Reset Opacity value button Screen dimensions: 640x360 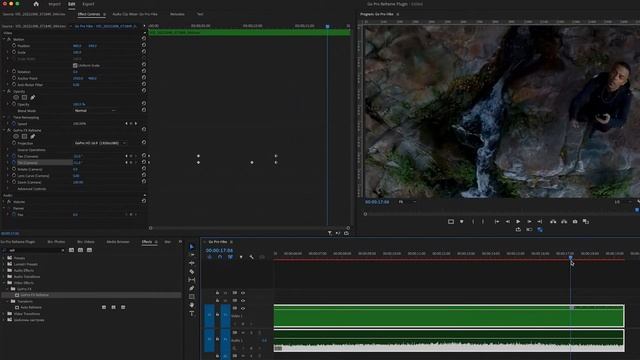point(144,104)
